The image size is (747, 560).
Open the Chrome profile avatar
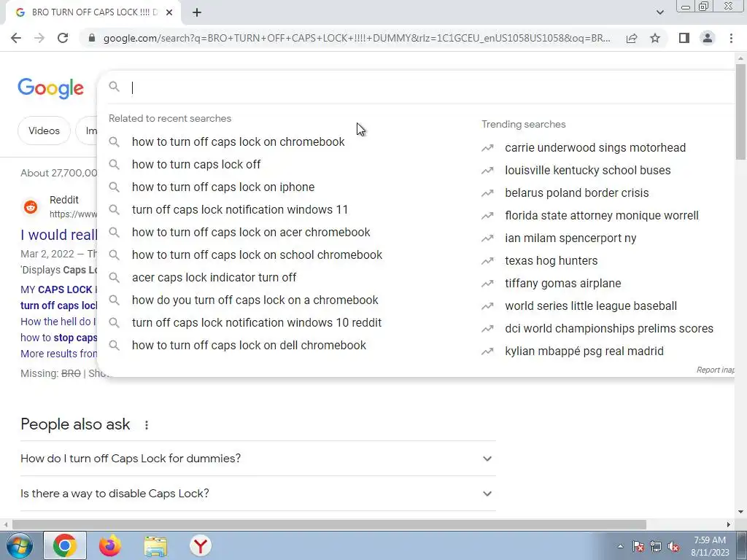point(708,38)
